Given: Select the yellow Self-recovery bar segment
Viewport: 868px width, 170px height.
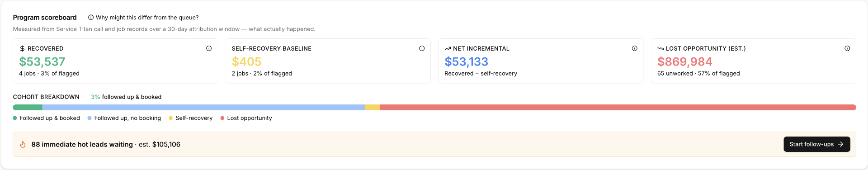Looking at the screenshot, I should pyautogui.click(x=372, y=108).
